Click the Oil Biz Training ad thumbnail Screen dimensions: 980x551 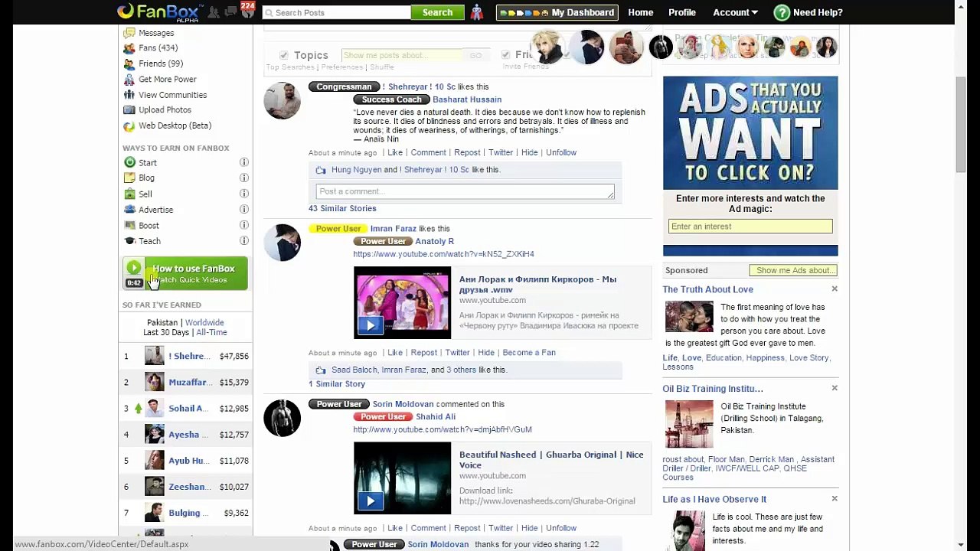pyautogui.click(x=689, y=424)
